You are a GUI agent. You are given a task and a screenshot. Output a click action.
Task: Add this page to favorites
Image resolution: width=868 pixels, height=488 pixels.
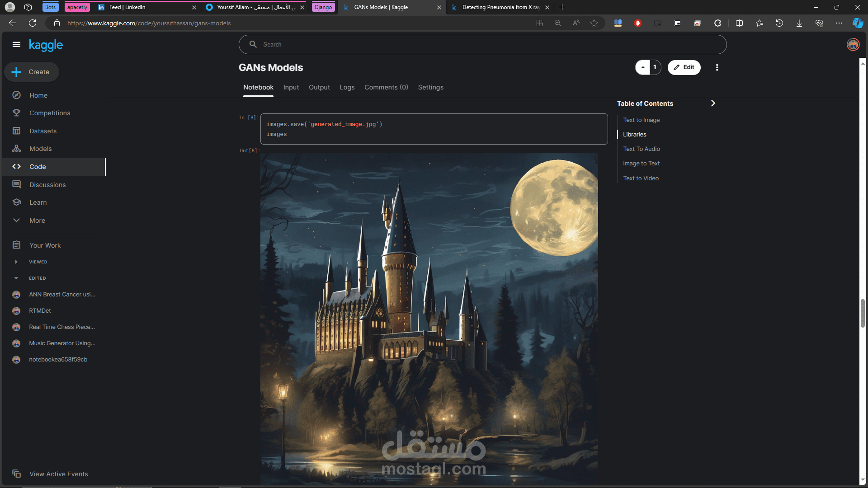click(x=594, y=23)
